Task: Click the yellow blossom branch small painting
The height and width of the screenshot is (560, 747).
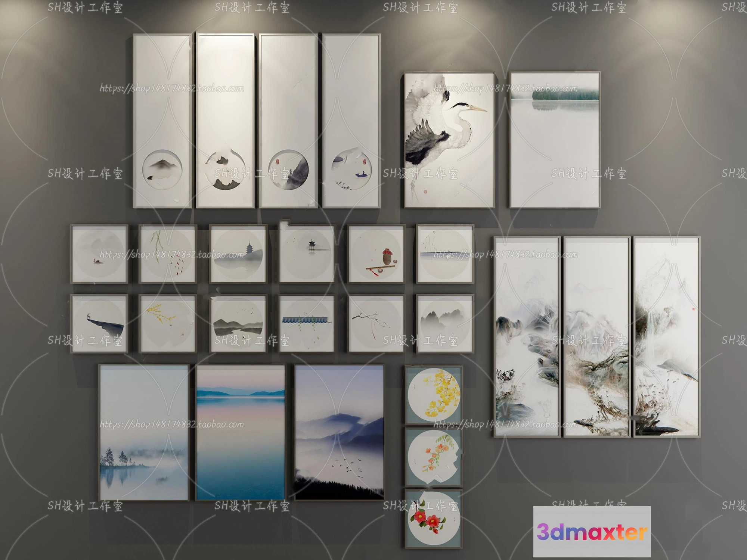Action: 167,324
